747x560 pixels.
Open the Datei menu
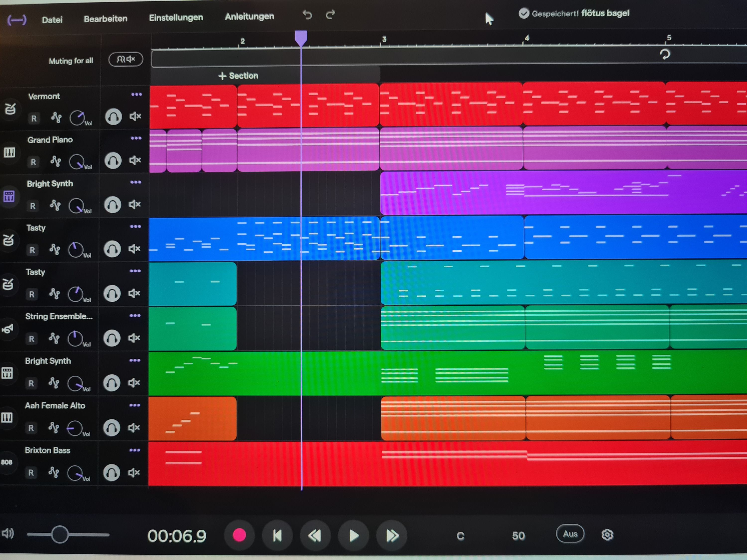(x=52, y=20)
